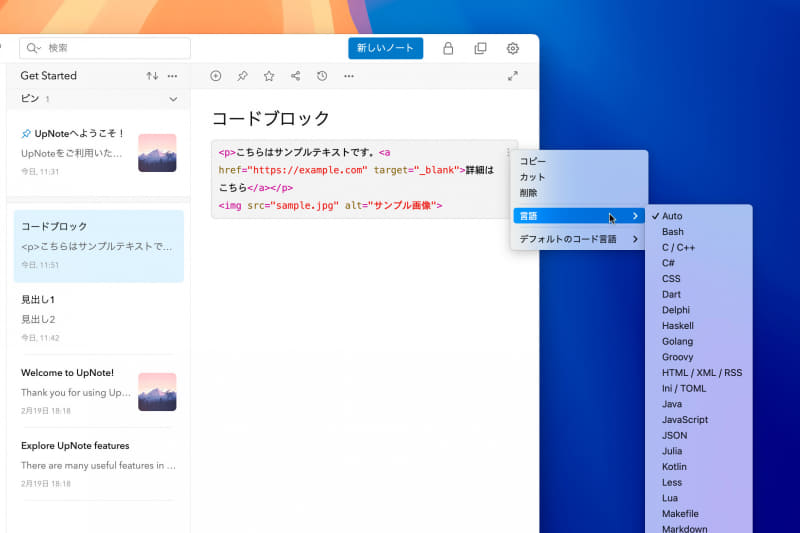Select the カット context menu entry

point(579,177)
